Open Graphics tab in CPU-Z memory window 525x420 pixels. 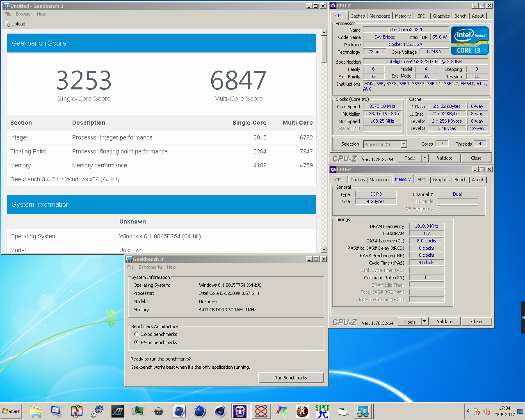[441, 180]
